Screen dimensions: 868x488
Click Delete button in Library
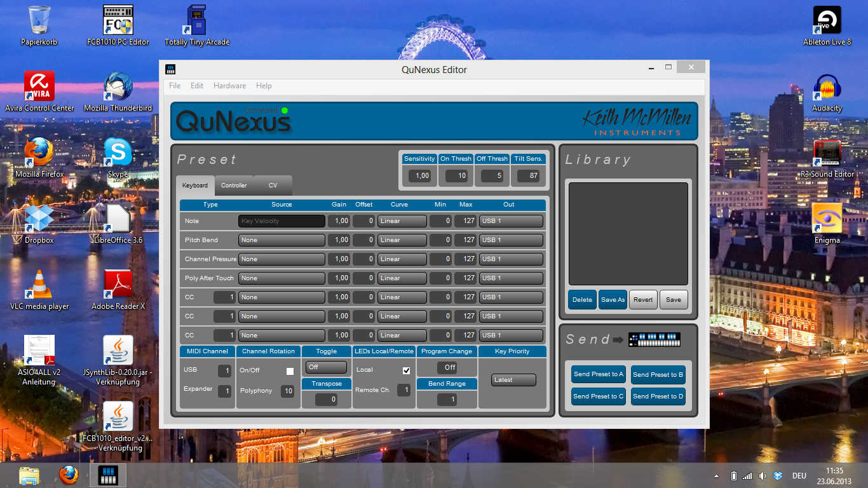tap(582, 300)
